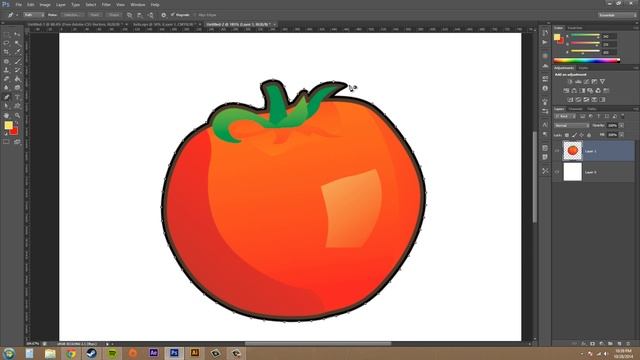Viewport: 640px width, 360px height.
Task: Select the Dodge tool
Action: click(x=17, y=88)
